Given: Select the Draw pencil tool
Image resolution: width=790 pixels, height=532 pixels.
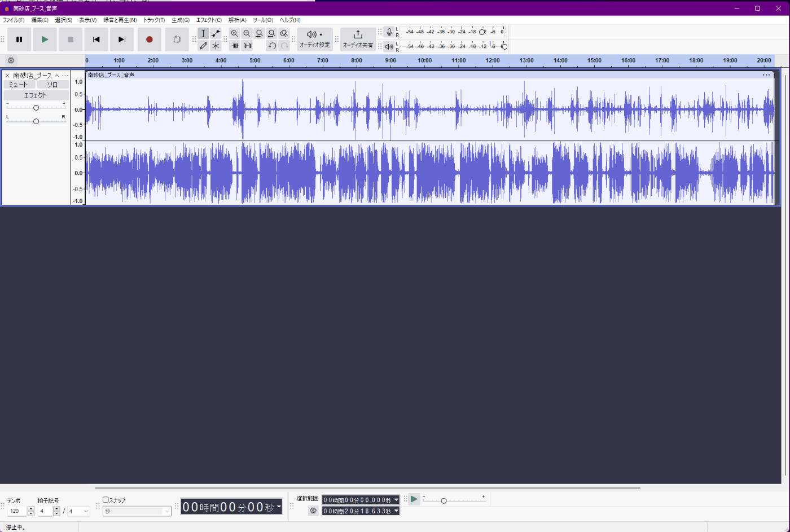Looking at the screenshot, I should pos(203,46).
